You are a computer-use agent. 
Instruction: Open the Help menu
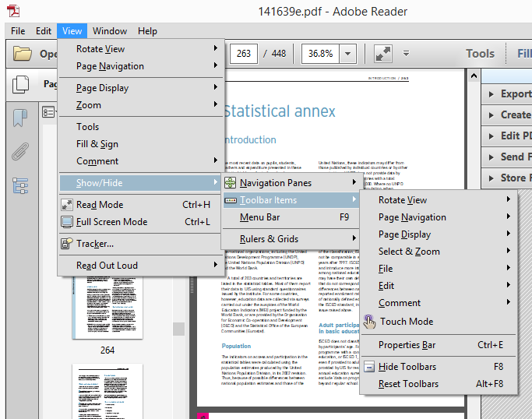point(147,31)
